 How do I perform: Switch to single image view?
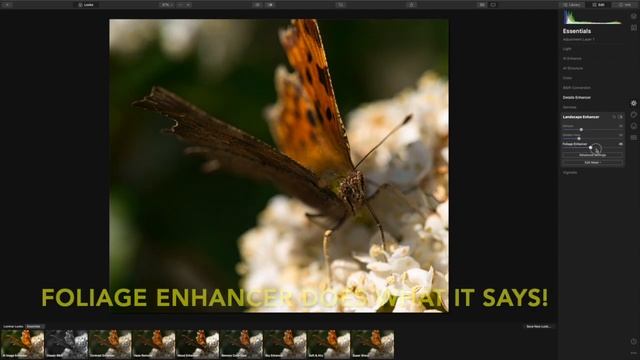(493, 5)
